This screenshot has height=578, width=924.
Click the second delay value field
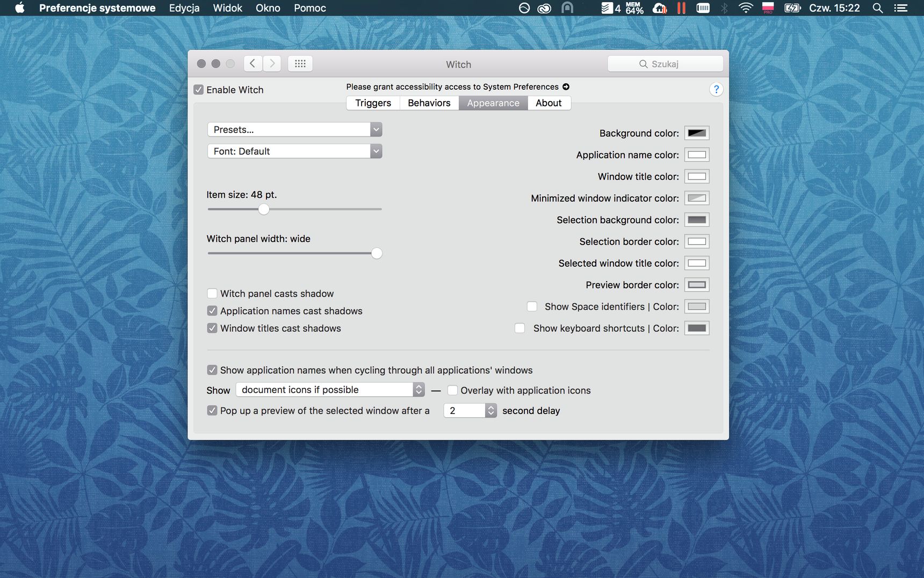coord(465,411)
